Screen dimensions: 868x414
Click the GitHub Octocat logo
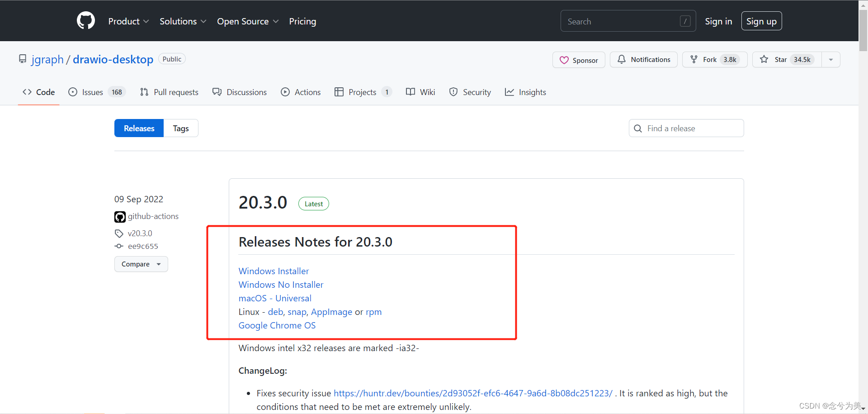pyautogui.click(x=86, y=21)
